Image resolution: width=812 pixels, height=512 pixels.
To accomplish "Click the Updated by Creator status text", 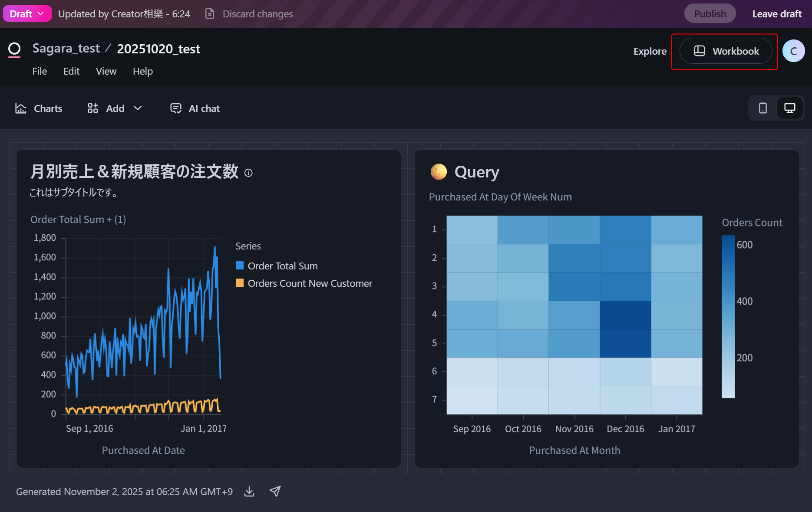I will pyautogui.click(x=124, y=14).
